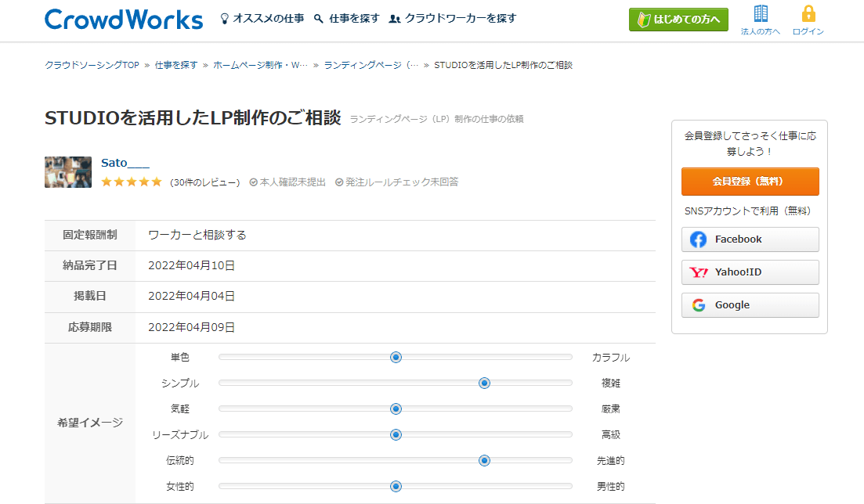Click the client's avatar thumbnail
864x504 pixels.
(68, 172)
